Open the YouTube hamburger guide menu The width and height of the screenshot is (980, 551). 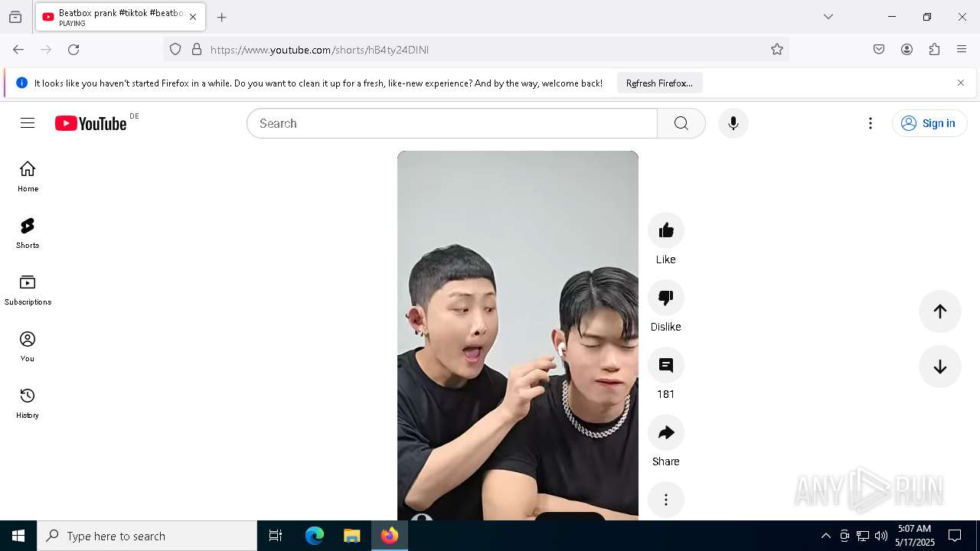point(28,123)
